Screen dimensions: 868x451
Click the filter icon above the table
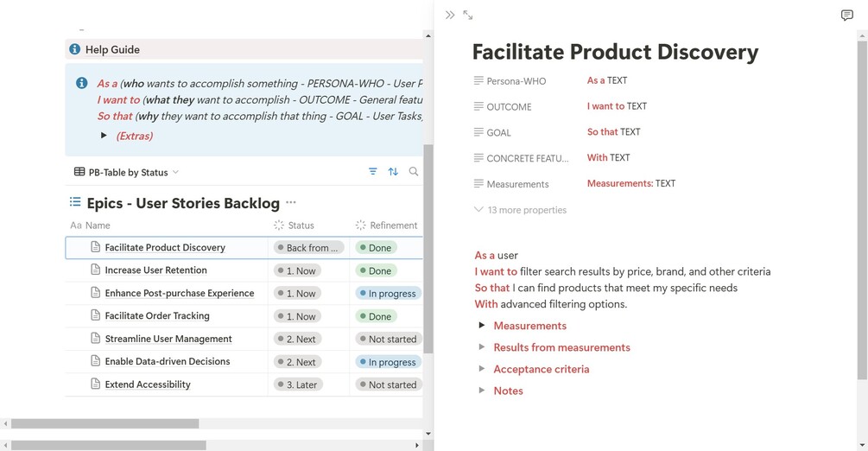pyautogui.click(x=372, y=172)
